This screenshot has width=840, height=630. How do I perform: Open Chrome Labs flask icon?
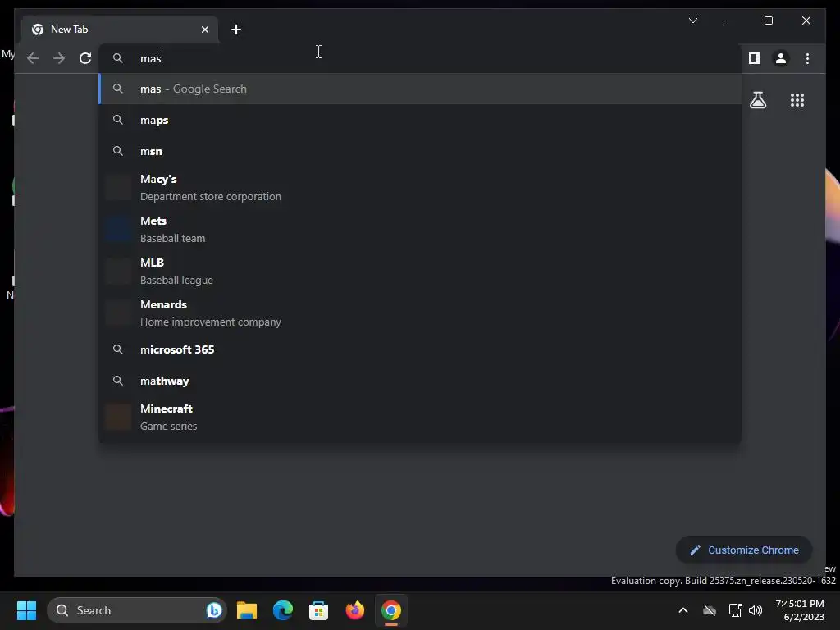[x=757, y=100]
